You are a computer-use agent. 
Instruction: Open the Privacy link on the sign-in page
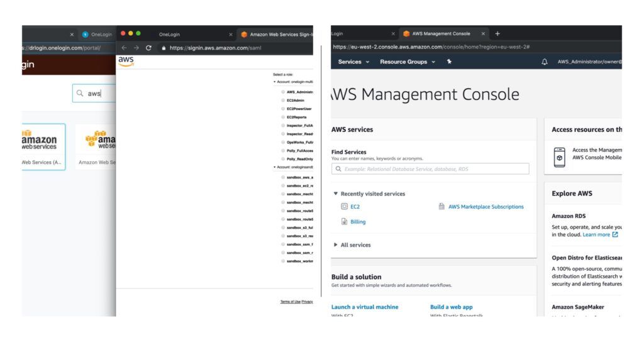tap(307, 302)
